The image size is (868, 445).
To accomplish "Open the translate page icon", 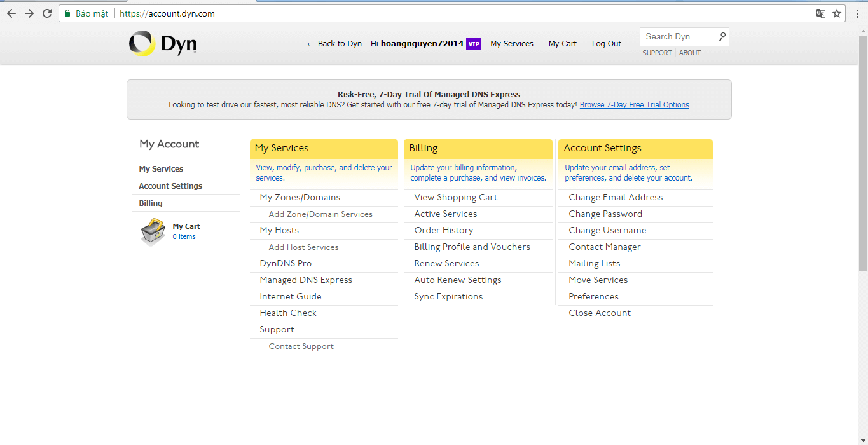I will click(x=821, y=13).
